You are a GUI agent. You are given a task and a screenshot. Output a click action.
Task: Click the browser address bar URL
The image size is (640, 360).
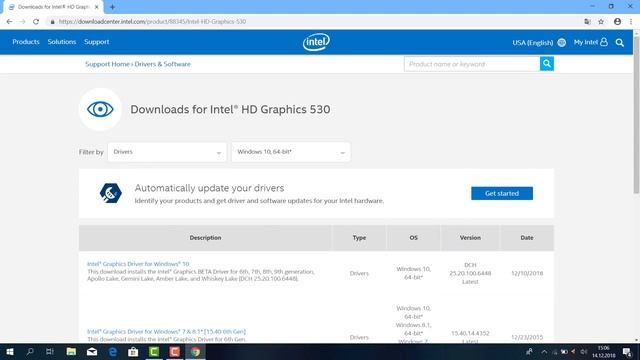(152, 22)
